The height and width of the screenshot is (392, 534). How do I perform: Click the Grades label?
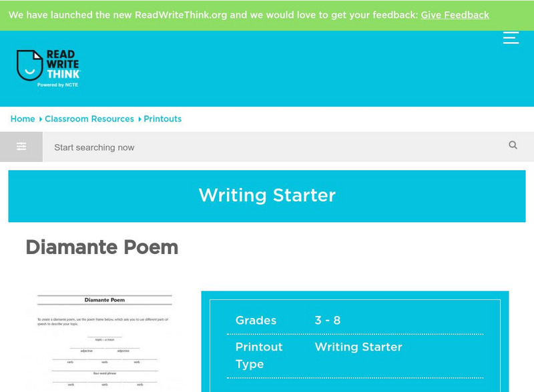[256, 320]
